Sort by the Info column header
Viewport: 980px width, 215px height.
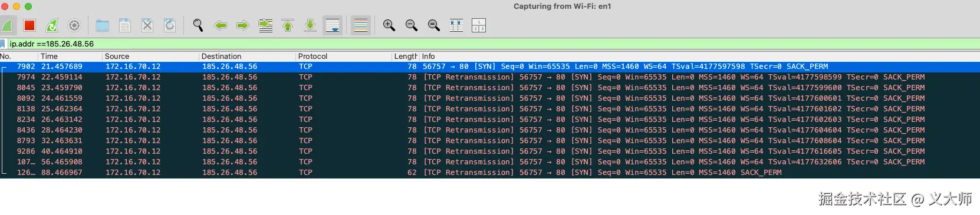(699, 56)
